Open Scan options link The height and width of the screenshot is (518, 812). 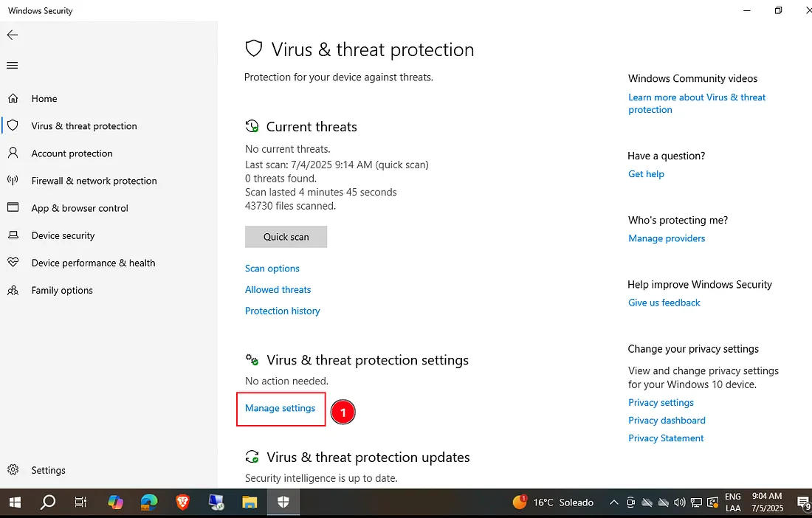(272, 268)
